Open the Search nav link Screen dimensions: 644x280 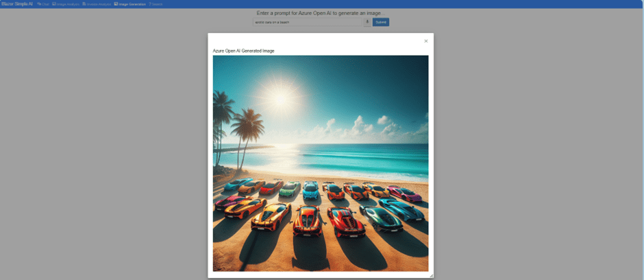pyautogui.click(x=158, y=4)
